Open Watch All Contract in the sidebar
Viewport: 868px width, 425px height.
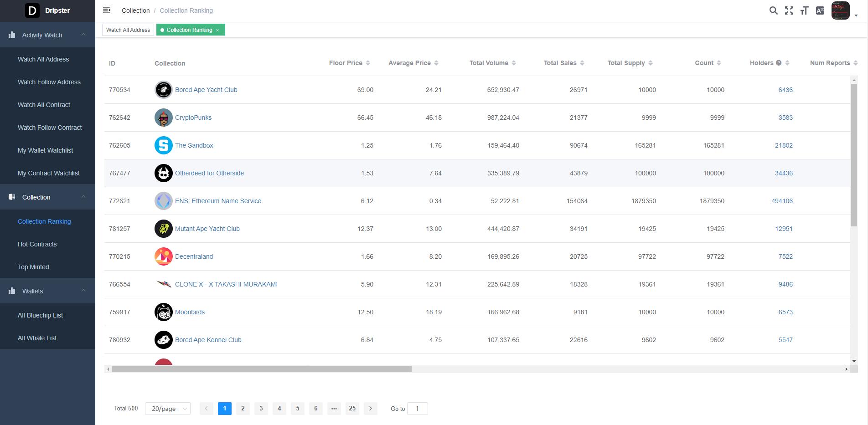coord(44,105)
